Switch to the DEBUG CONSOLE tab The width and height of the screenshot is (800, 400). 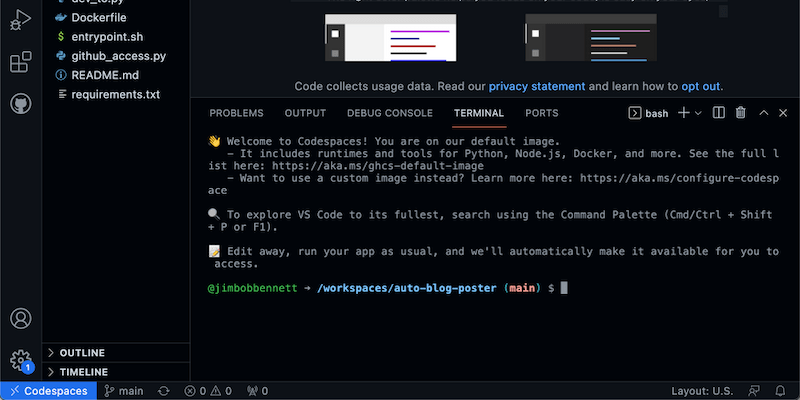click(390, 113)
